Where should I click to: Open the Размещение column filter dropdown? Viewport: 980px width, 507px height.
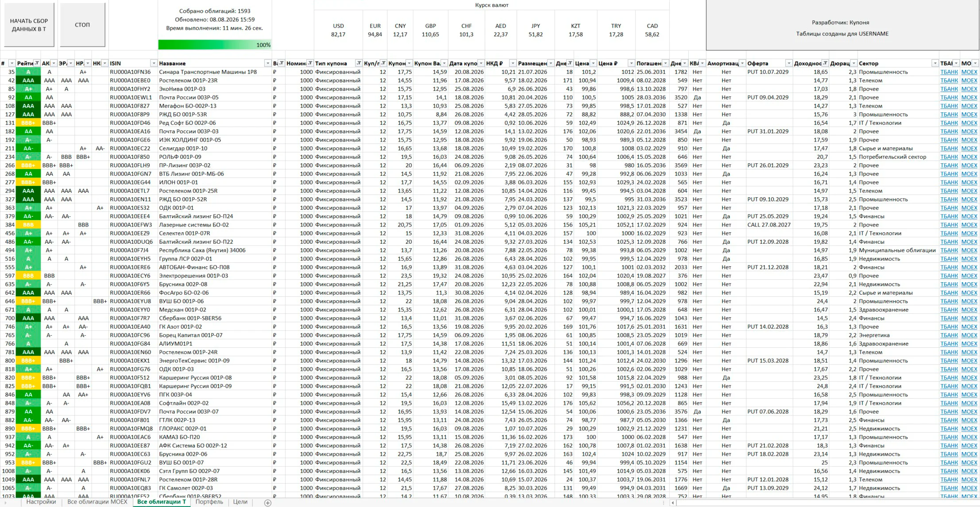tap(550, 64)
